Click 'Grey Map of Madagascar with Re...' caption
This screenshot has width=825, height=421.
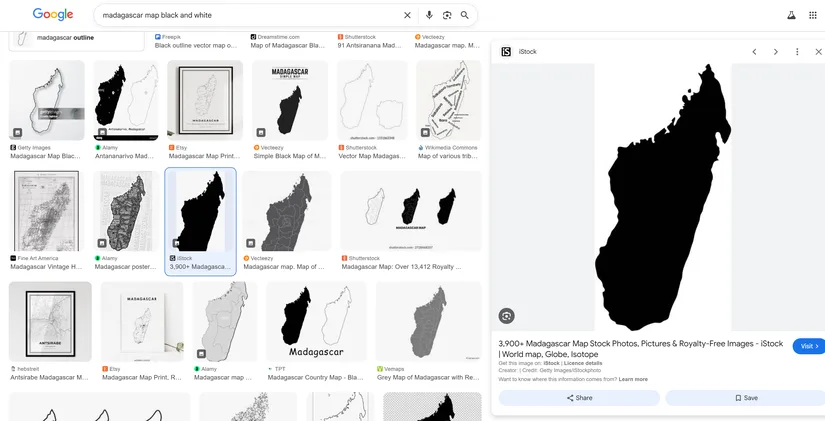[428, 377]
